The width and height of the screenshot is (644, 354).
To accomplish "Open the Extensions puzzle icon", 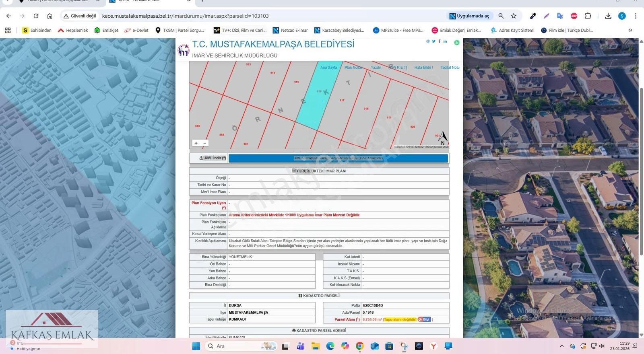I will pos(588,16).
